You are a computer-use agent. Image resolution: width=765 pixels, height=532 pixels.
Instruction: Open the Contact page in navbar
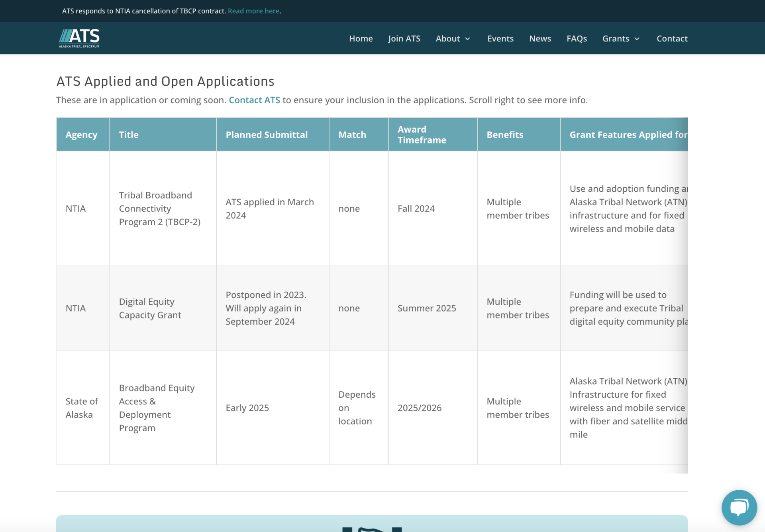[672, 39]
